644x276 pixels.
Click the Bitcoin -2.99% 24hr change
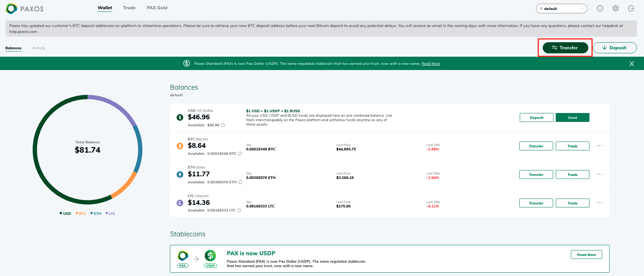pyautogui.click(x=433, y=149)
